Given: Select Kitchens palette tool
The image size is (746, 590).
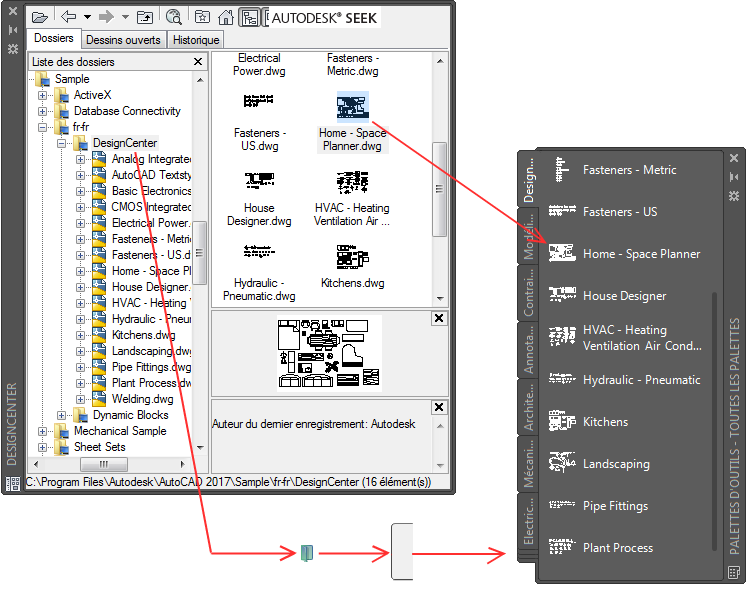Looking at the screenshot, I should pos(627,422).
